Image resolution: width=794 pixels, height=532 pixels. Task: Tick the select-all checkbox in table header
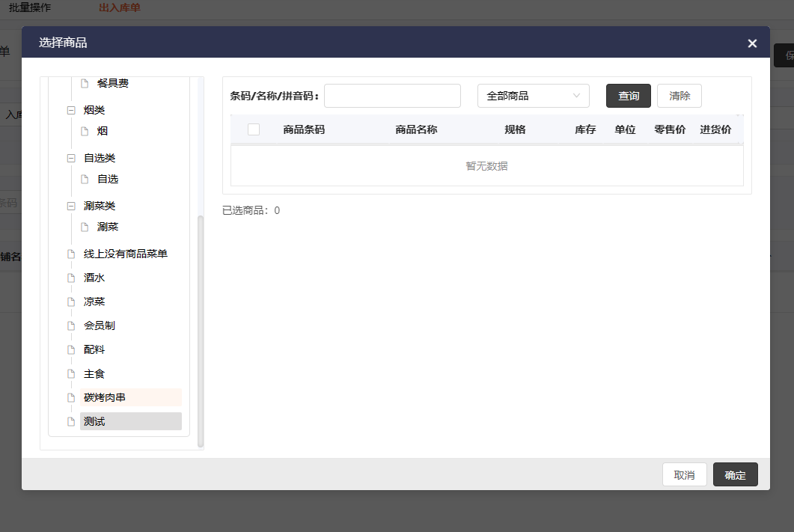point(254,129)
